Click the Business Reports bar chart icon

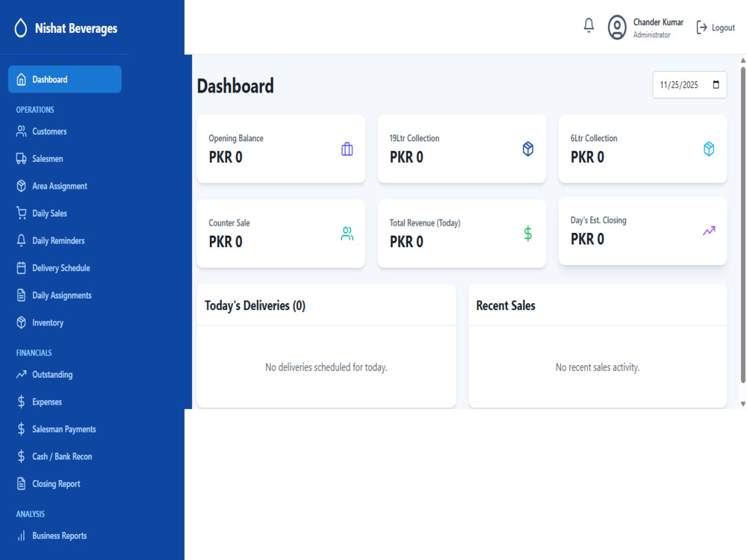pos(21,535)
